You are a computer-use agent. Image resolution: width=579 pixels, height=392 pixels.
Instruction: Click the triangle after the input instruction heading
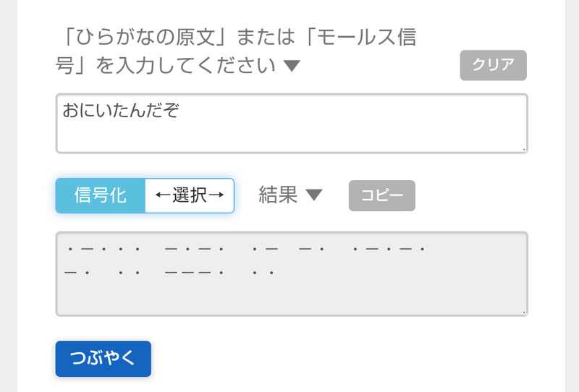tap(292, 67)
